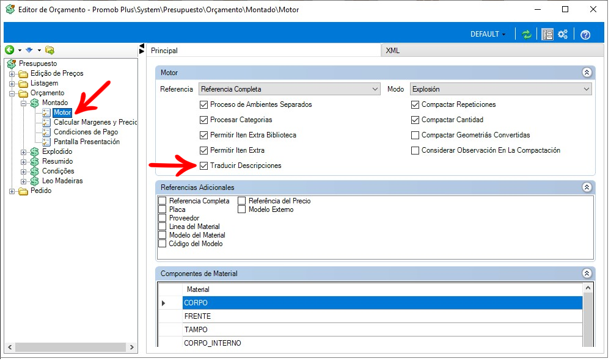
Task: Check Modelo Externo option
Action: click(x=241, y=209)
